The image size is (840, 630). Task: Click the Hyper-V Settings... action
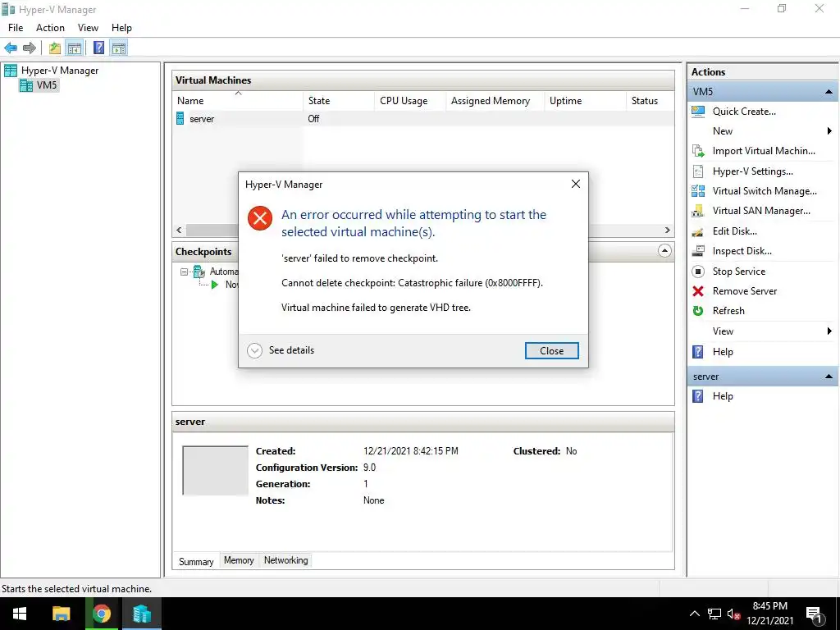point(753,171)
